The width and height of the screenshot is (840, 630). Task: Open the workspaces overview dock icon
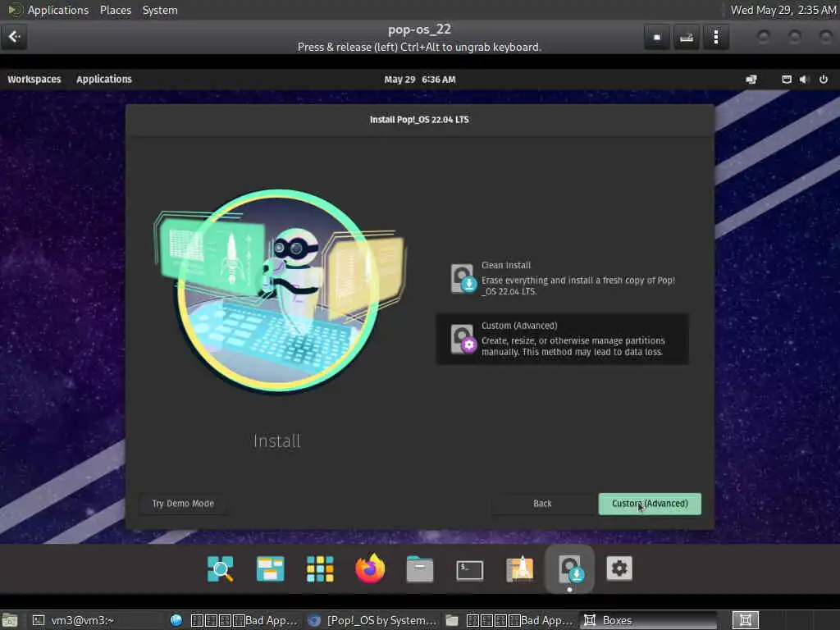pos(270,568)
